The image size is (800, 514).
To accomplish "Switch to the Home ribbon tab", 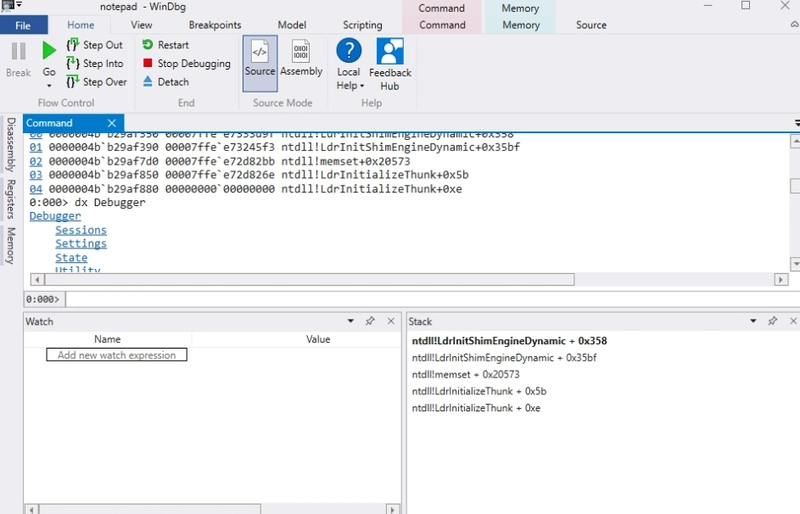I will pyautogui.click(x=81, y=25).
